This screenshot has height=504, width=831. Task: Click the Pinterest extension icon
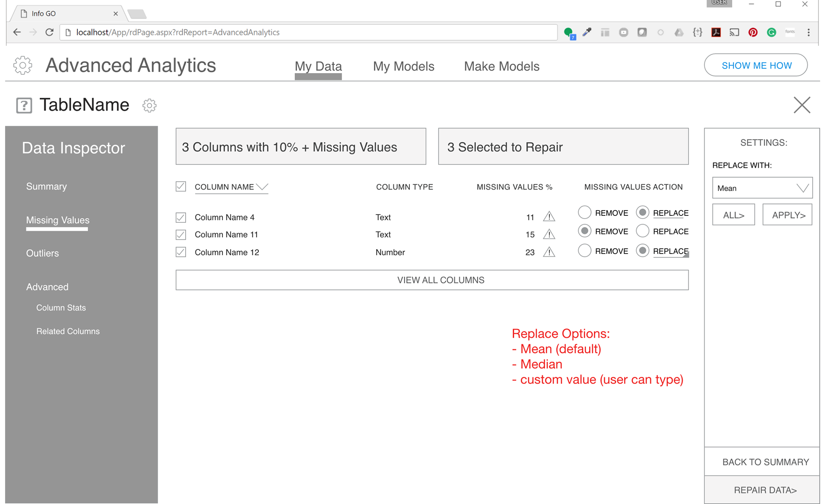pos(753,32)
